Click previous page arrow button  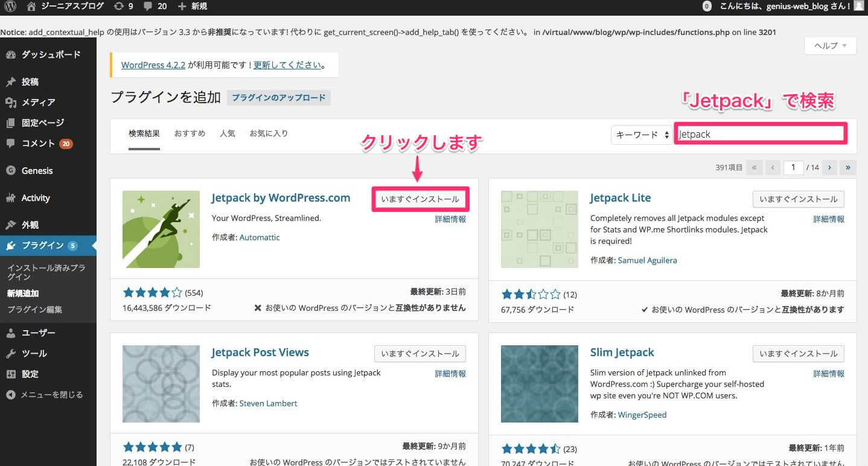(x=773, y=167)
